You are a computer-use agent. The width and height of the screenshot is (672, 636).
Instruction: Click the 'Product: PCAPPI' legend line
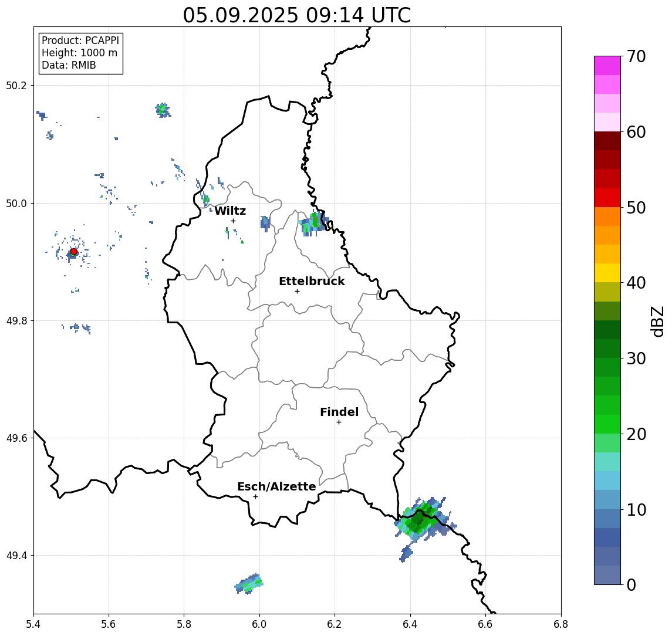click(x=80, y=40)
